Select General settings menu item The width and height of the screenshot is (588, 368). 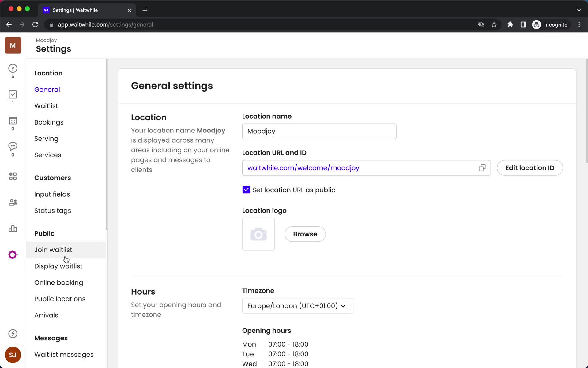coord(47,90)
